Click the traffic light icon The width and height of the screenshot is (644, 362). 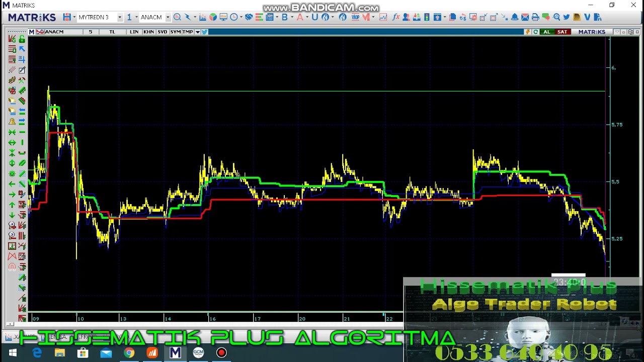click(427, 17)
